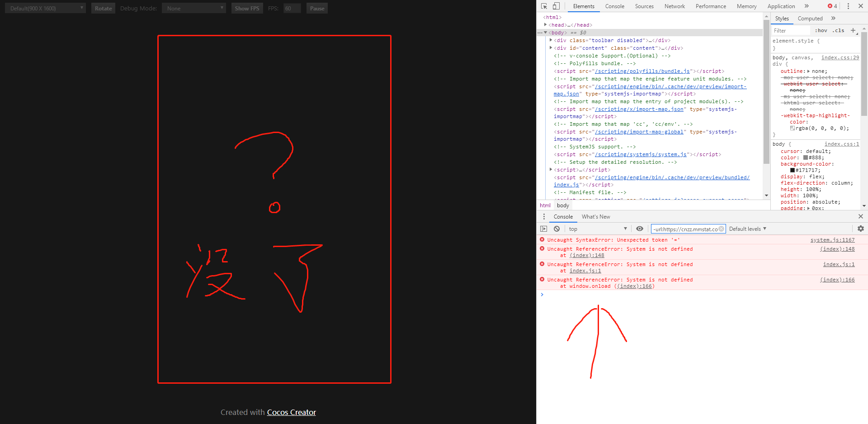Expand the padding property shorthand
The width and height of the screenshot is (868, 424).
coord(809,208)
